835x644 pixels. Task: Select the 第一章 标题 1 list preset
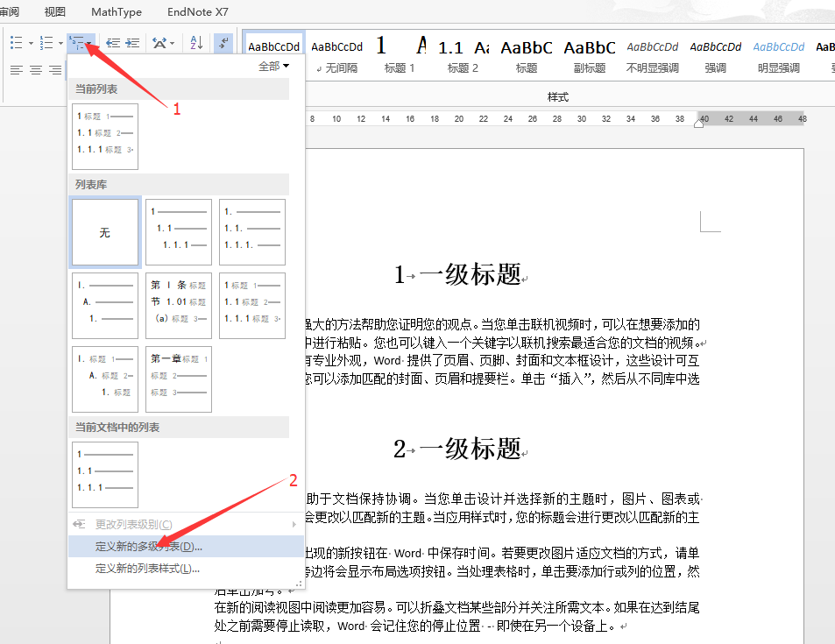tap(179, 379)
